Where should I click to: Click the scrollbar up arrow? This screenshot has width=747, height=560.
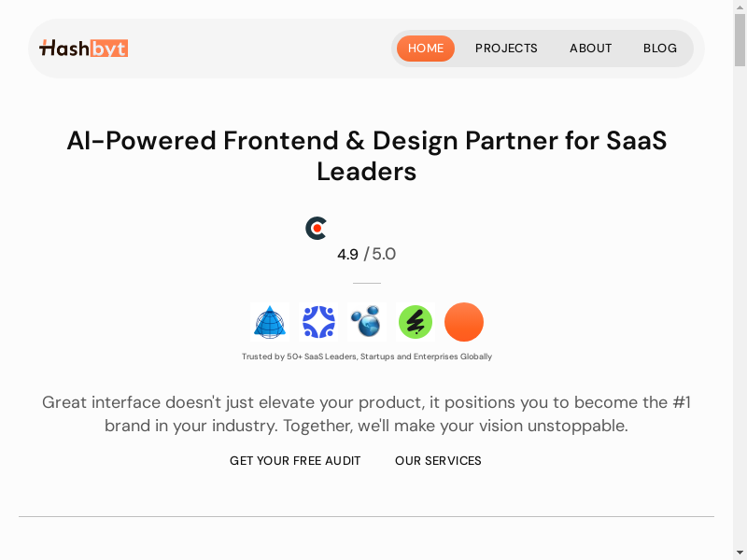click(x=740, y=7)
